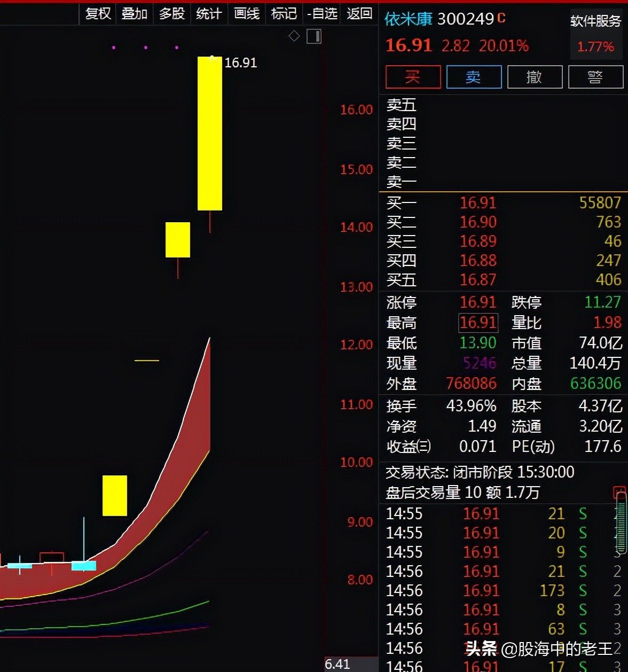Click the 盘后交易量 after-hours line
628x672 pixels.
(462, 493)
